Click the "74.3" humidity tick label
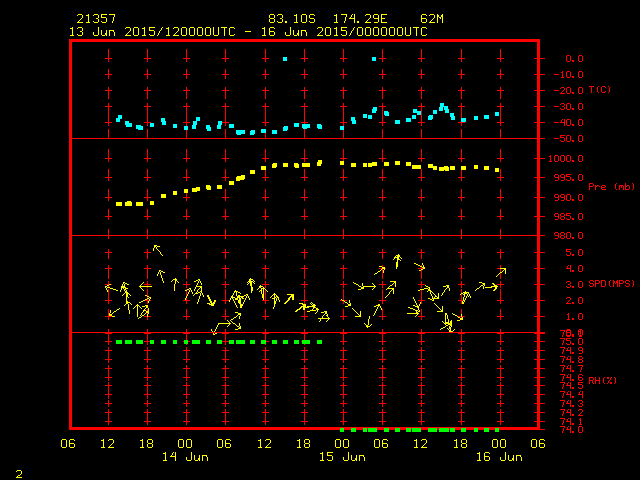Image resolution: width=640 pixels, height=480 pixels. click(571, 404)
